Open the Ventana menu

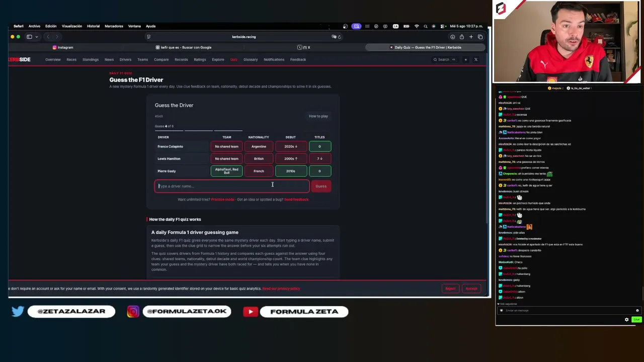pyautogui.click(x=134, y=26)
